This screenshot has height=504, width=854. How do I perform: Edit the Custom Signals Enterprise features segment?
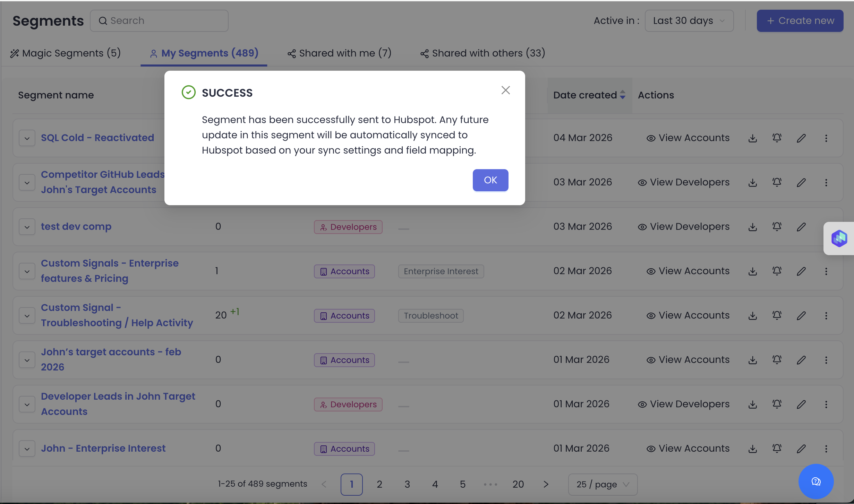coord(801,271)
